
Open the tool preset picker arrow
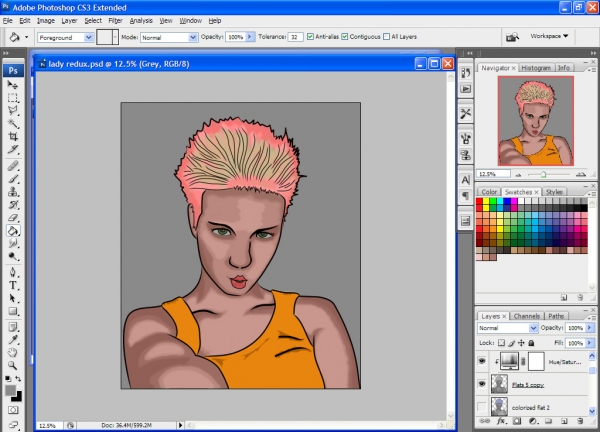tap(26, 37)
